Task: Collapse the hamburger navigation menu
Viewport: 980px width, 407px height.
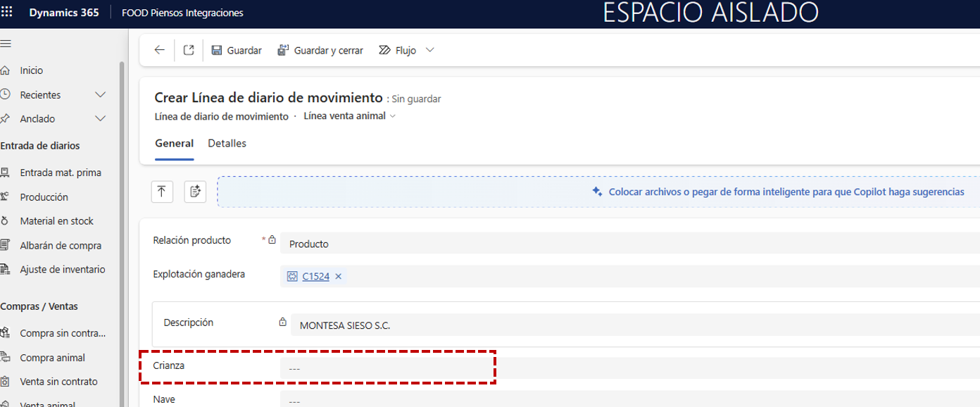Action: click(x=6, y=44)
